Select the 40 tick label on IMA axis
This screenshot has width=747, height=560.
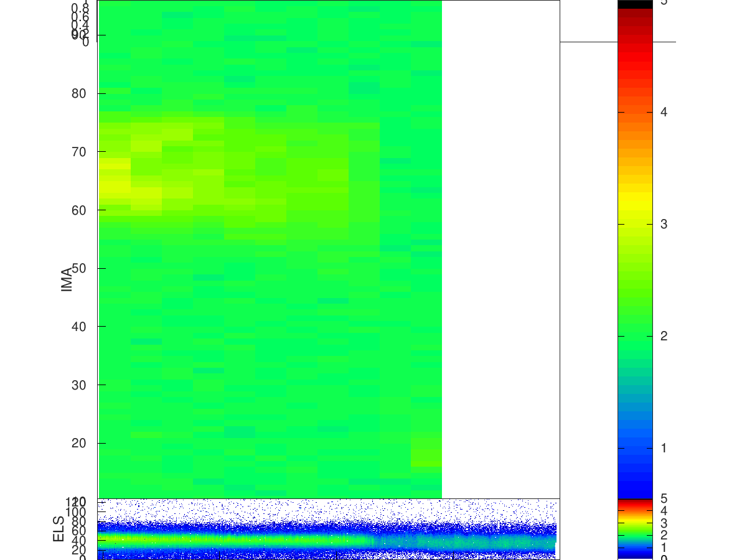[79, 327]
